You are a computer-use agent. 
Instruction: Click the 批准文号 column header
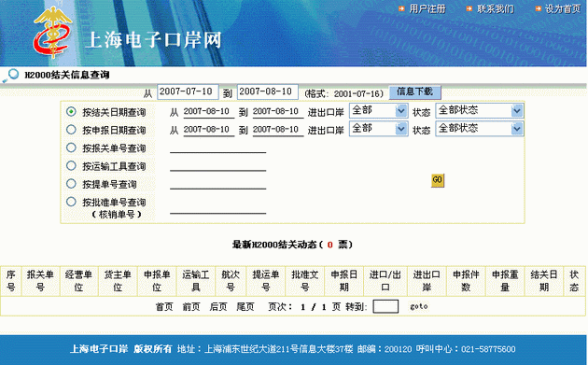[x=305, y=281]
